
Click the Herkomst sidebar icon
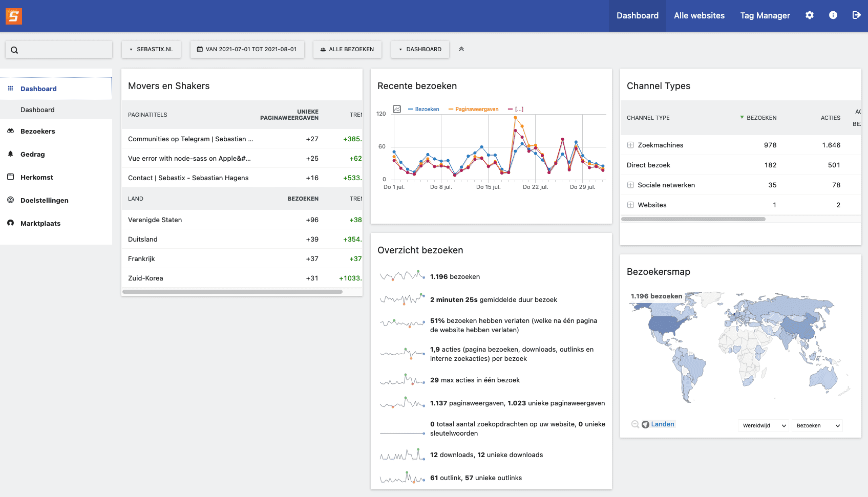pos(10,177)
